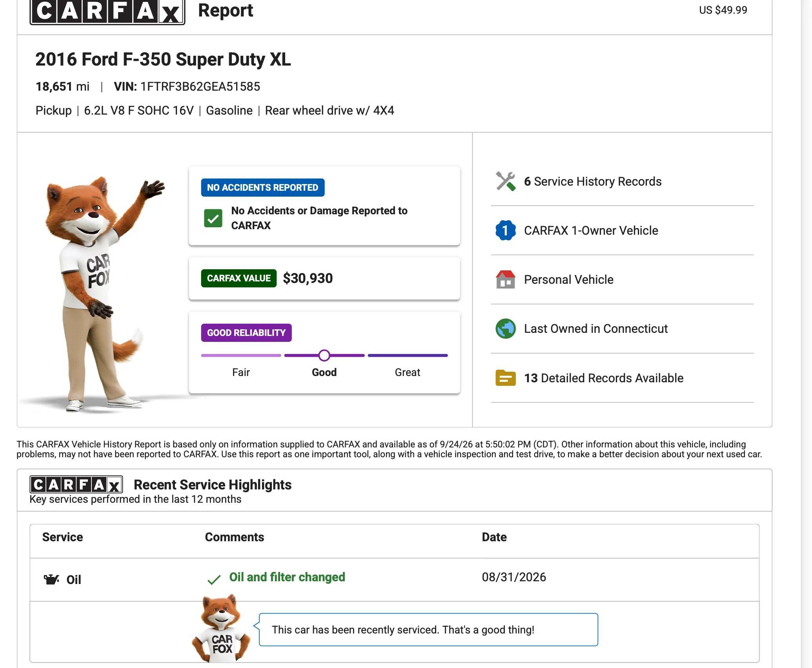This screenshot has height=668, width=812.
Task: Click the US $49.99 price text
Action: coord(723,10)
